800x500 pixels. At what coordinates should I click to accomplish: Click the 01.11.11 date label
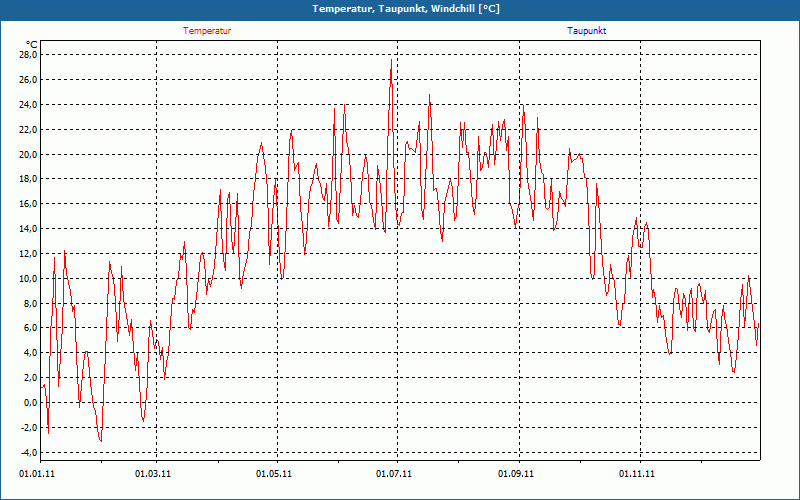[637, 474]
